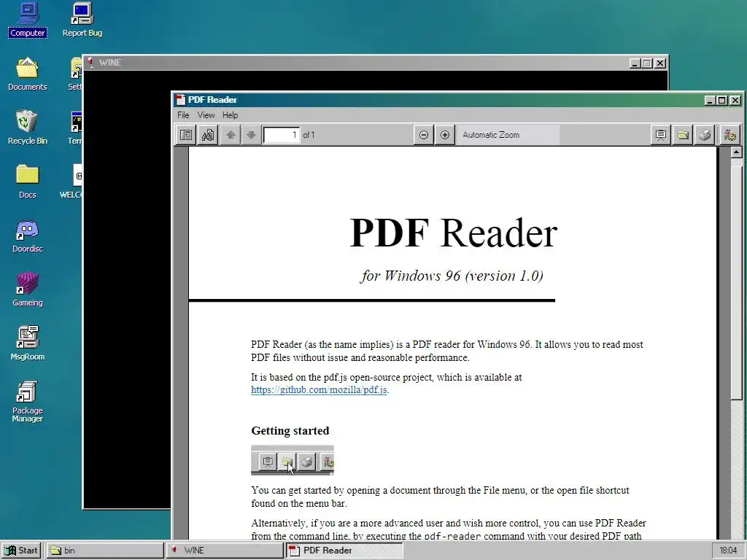
Task: Click "for Windows 96 (version 1.0)" subtitle
Action: click(x=452, y=276)
